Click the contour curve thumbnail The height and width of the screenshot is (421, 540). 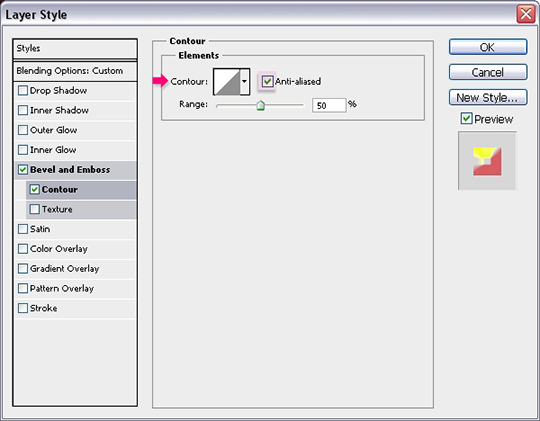tap(227, 82)
